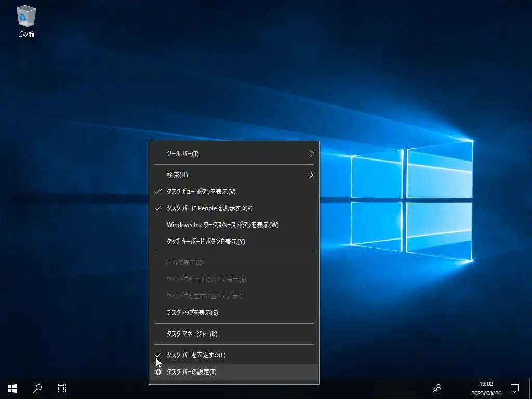The height and width of the screenshot is (399, 532).
Task: Open タスク バーの設定(T) settings entry
Action: pyautogui.click(x=234, y=372)
